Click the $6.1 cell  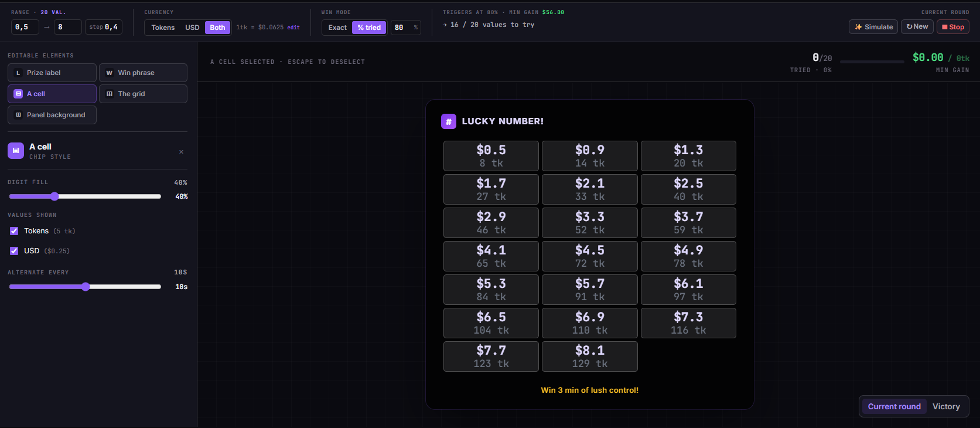click(688, 290)
